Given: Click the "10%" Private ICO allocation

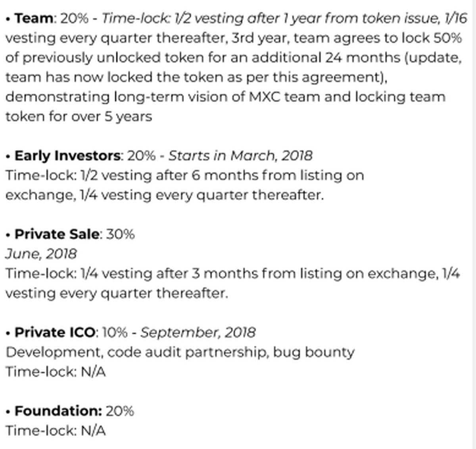Looking at the screenshot, I should [115, 332].
